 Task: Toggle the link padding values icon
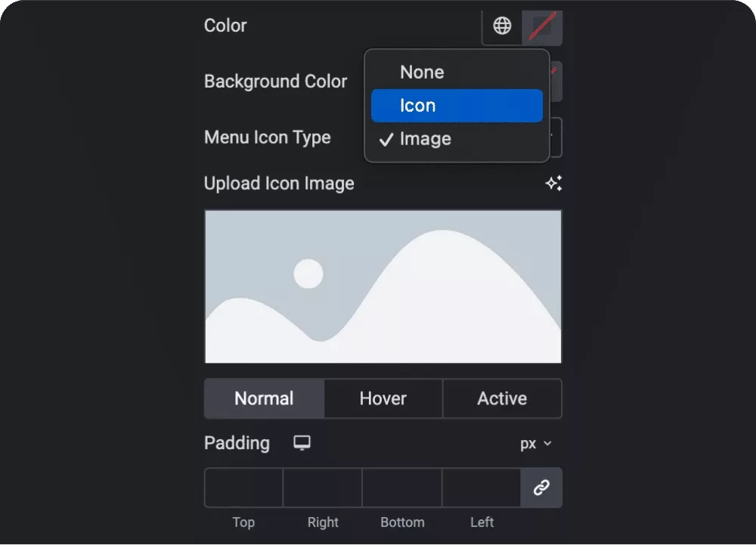541,488
